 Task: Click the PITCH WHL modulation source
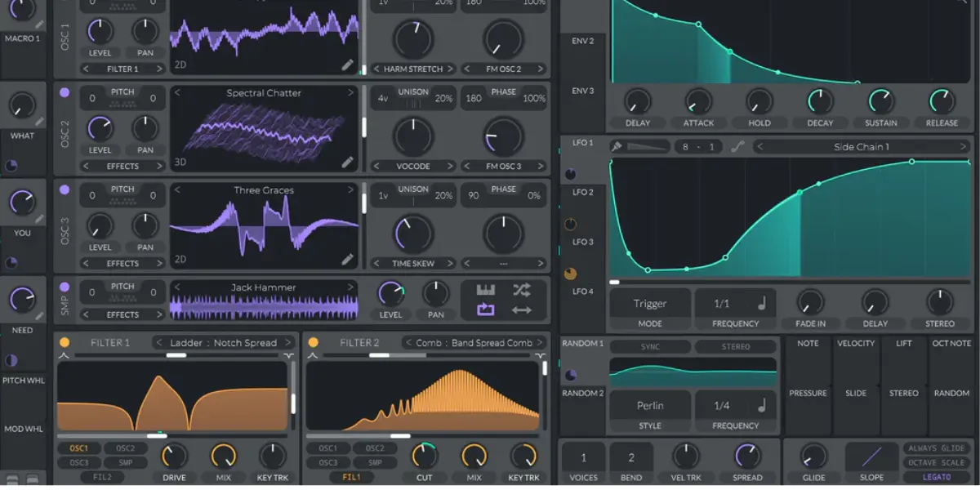pyautogui.click(x=24, y=381)
